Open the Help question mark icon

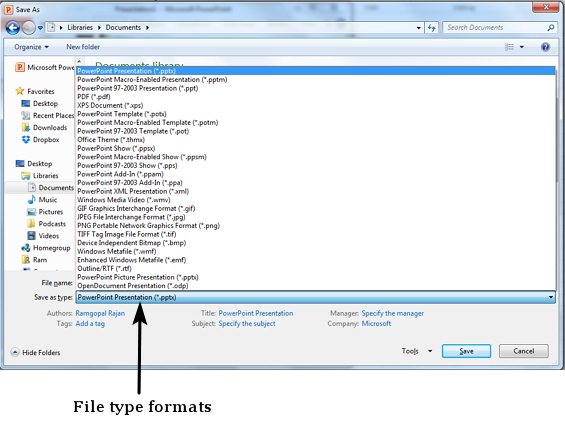[545, 47]
